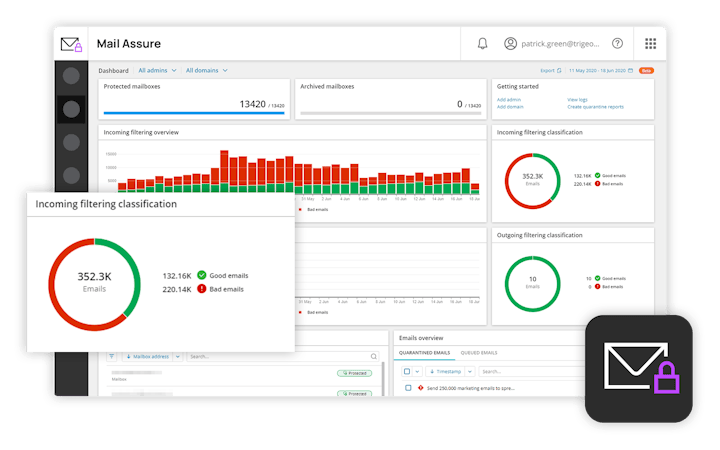This screenshot has height=450, width=720.
Task: Click the Mail Assure envelope logo in header
Action: (x=71, y=45)
